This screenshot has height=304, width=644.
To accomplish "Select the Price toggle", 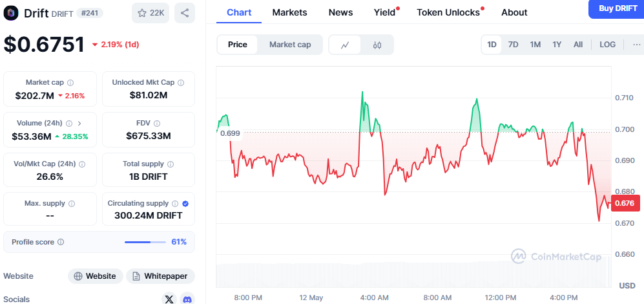I will pyautogui.click(x=238, y=45).
